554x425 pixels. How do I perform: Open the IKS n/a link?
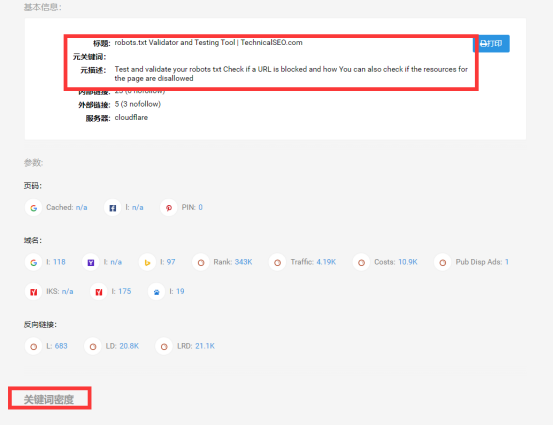coord(67,291)
